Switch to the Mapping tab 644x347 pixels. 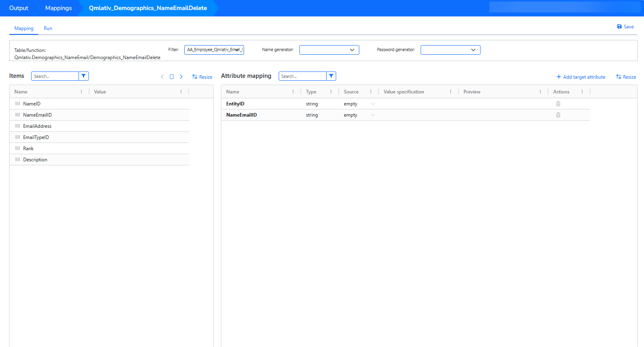point(24,28)
